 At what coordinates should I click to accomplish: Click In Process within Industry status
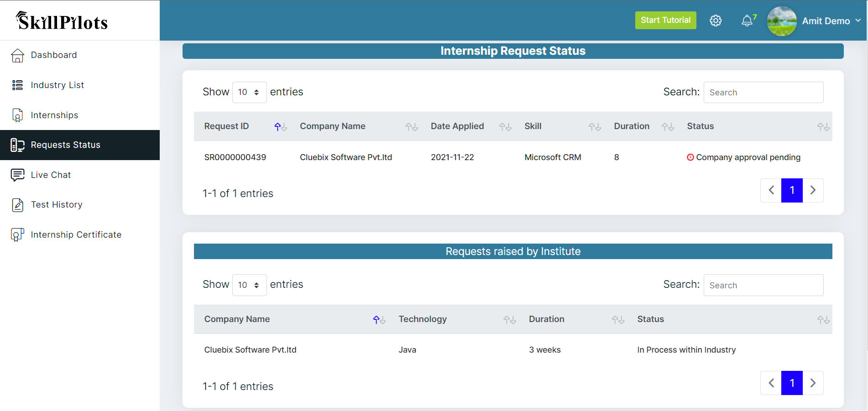click(686, 350)
